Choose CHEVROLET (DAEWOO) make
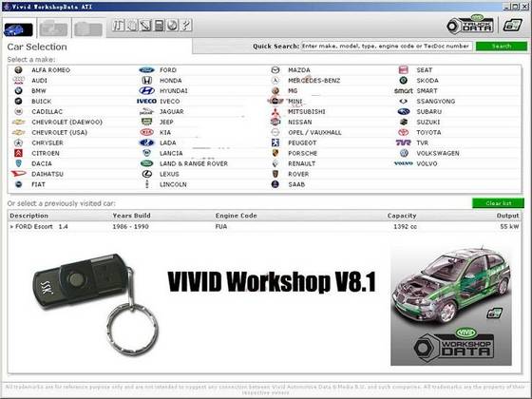The height and width of the screenshot is (399, 532). (66, 122)
